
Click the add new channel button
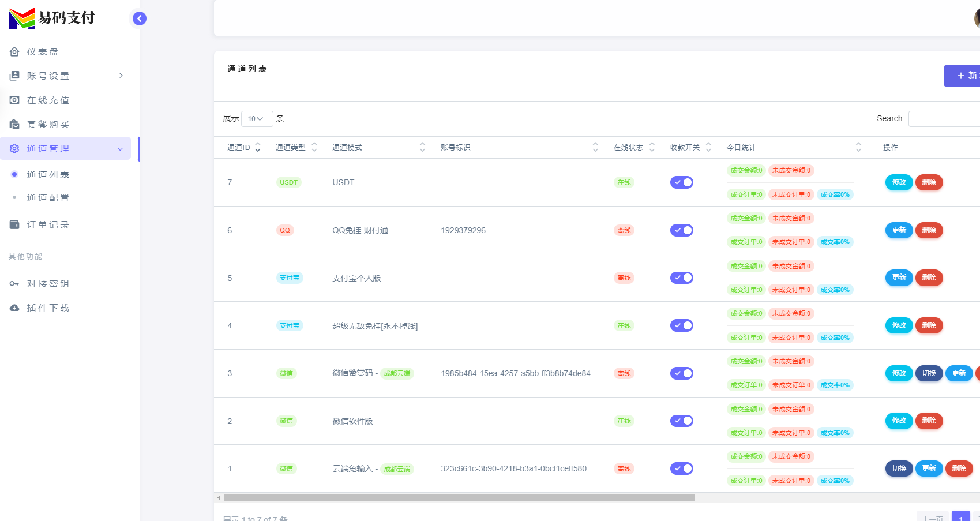[962, 76]
